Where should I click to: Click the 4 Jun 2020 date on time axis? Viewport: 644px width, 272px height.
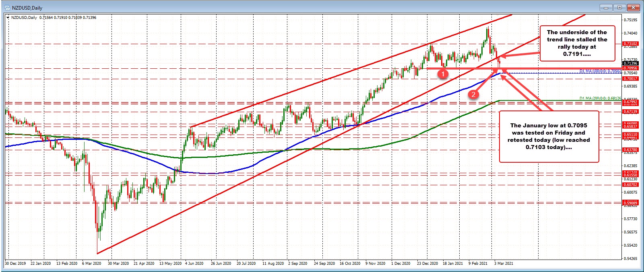pyautogui.click(x=194, y=264)
